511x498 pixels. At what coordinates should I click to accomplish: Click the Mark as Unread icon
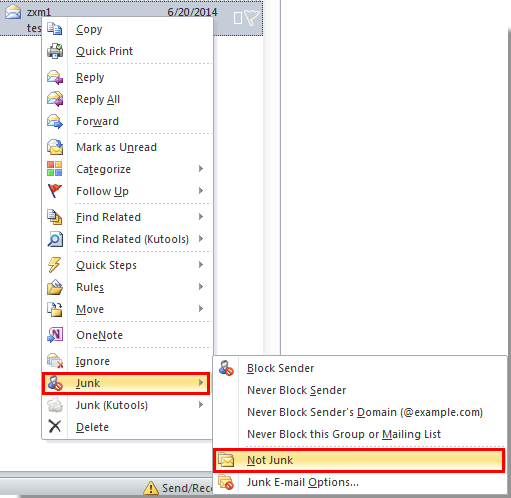(x=55, y=147)
